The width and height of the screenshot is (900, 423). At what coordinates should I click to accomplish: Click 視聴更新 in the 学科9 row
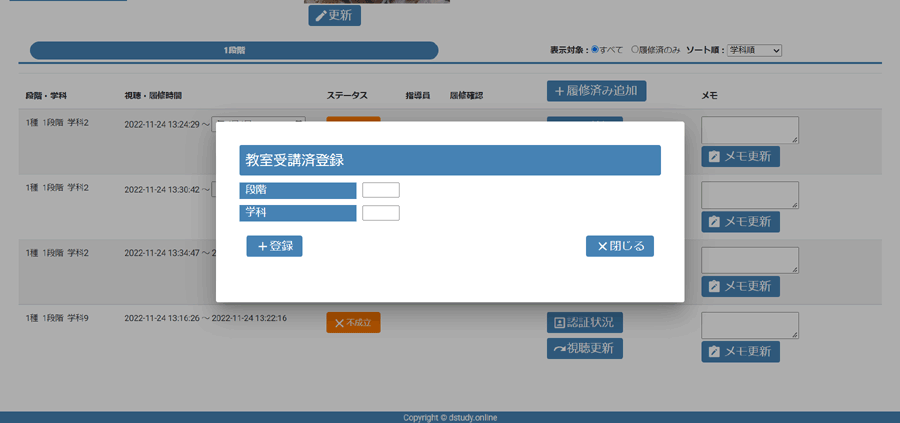[x=584, y=348]
